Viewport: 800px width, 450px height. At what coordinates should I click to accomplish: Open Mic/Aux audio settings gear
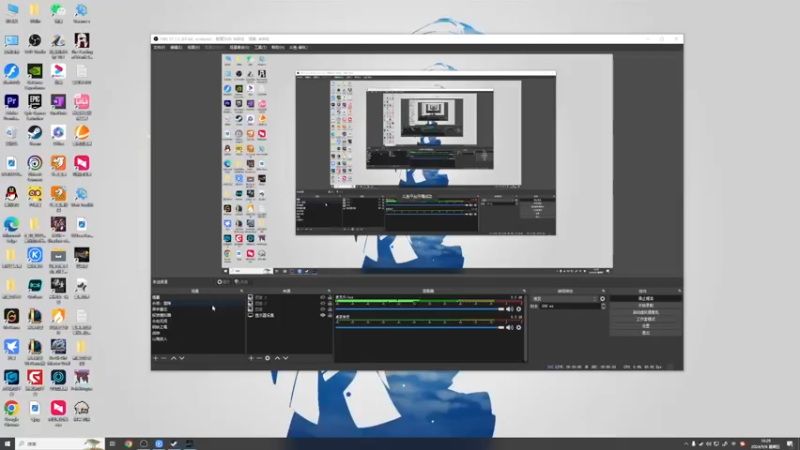tap(519, 309)
